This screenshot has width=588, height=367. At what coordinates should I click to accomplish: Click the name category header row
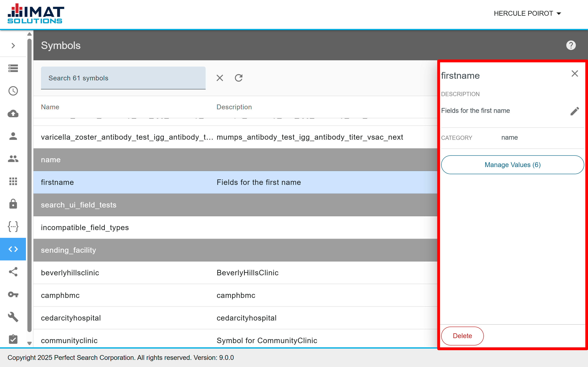[x=235, y=160]
